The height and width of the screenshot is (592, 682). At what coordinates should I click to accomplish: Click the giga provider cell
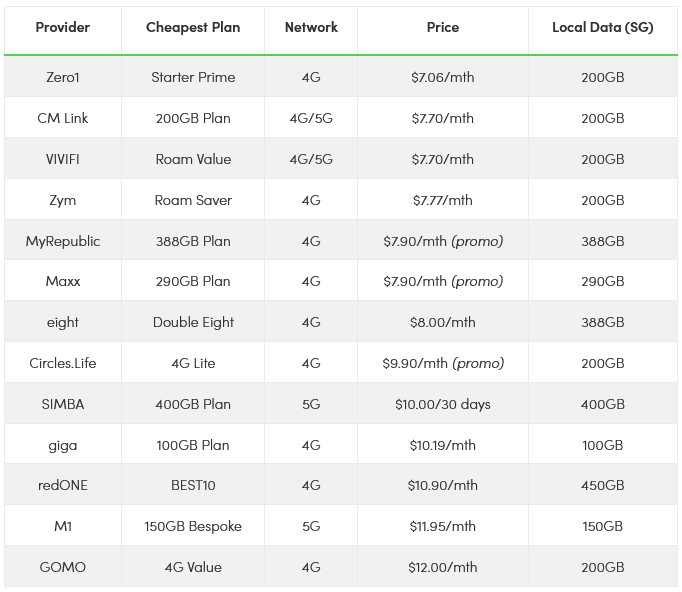pos(62,445)
